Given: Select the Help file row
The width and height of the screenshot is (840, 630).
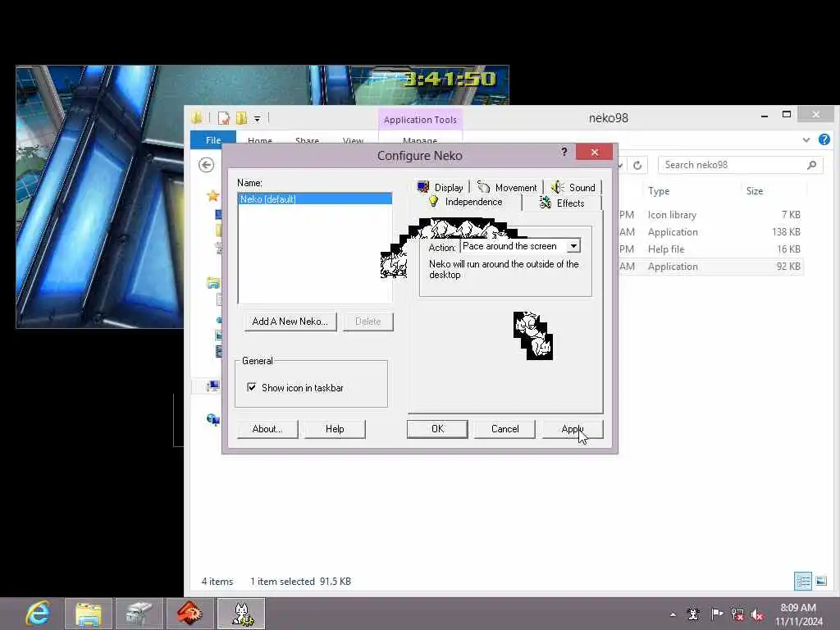Looking at the screenshot, I should pos(710,249).
